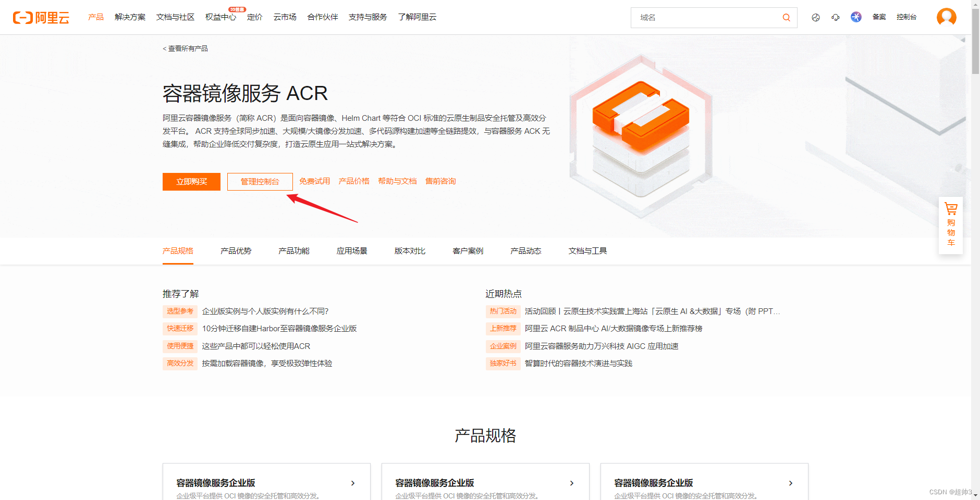This screenshot has height=500, width=980.
Task: Open article 企业版实例与个人版实例有什么不同
Action: 265,311
